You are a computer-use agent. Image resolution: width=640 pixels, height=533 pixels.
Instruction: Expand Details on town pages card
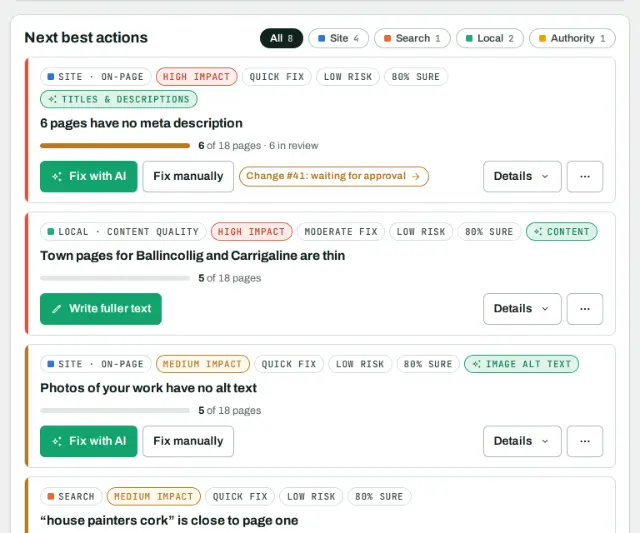[522, 309]
